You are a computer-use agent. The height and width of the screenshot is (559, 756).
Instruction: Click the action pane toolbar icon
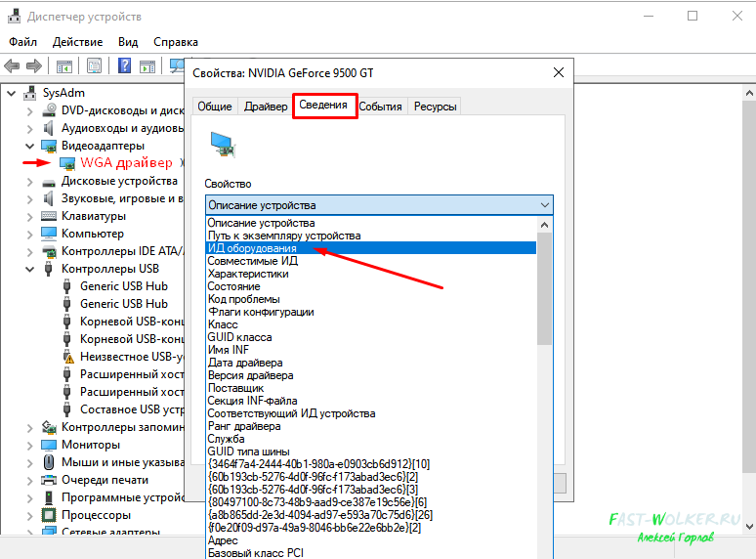coord(147,66)
